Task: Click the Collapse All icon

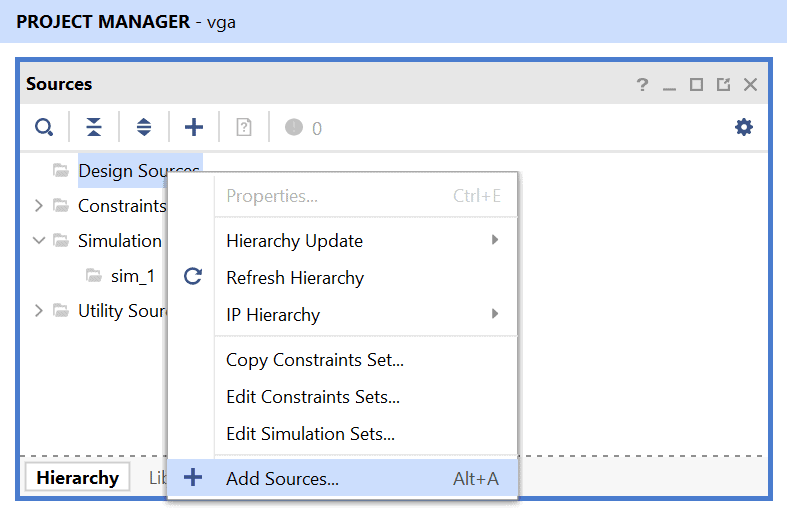Action: [x=94, y=128]
